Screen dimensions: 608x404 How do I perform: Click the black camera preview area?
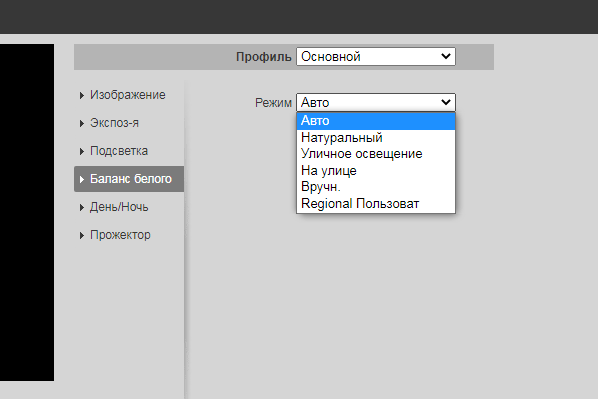(x=26, y=210)
